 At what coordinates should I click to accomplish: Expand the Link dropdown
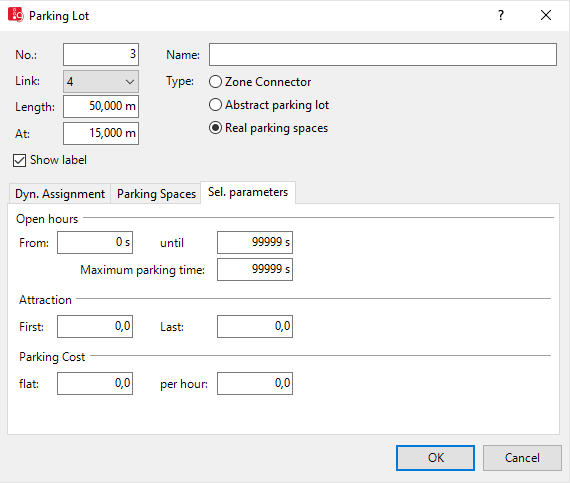click(101, 81)
